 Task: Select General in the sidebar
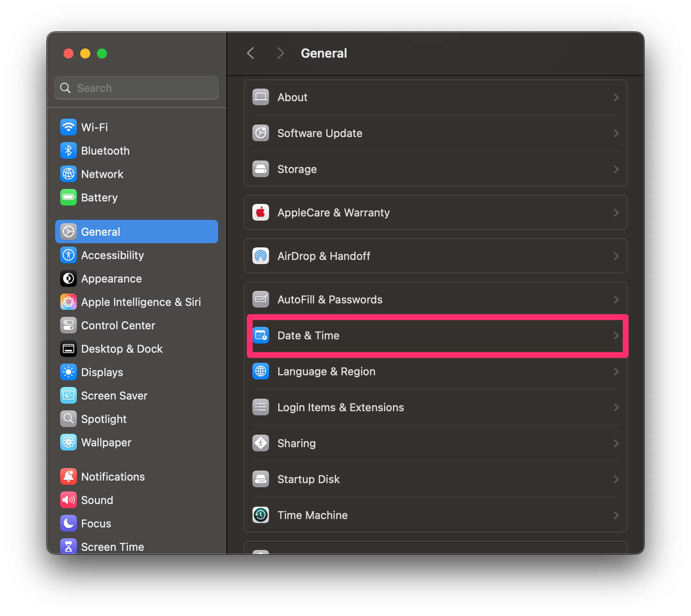tap(137, 232)
